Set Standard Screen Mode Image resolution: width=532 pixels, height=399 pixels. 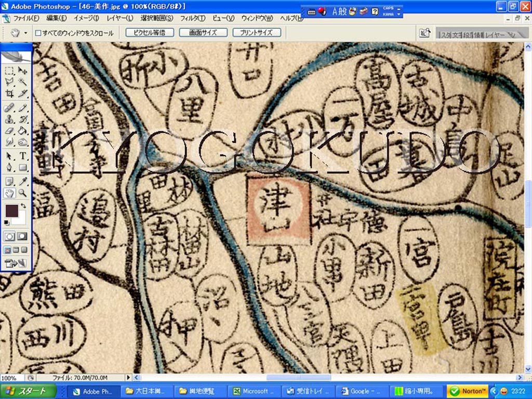point(7,250)
